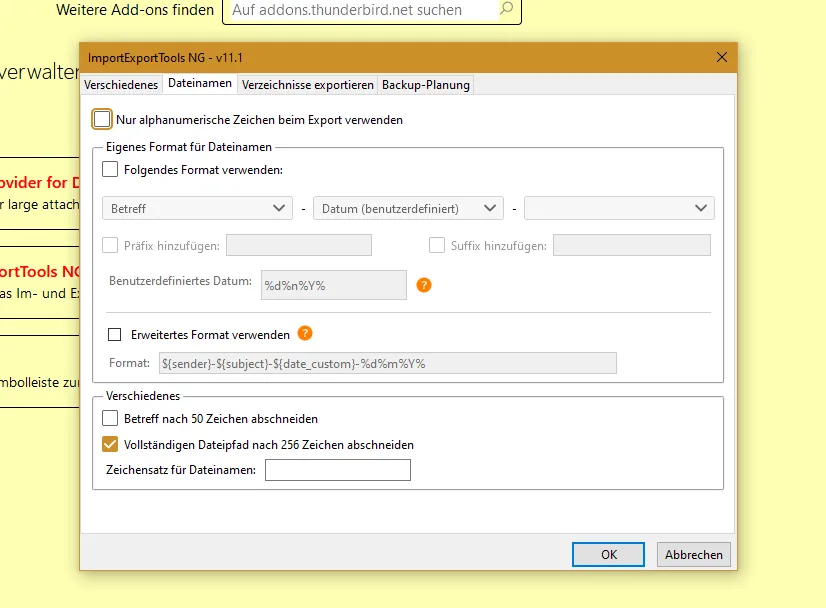Click the search magnifier icon on addons.thunderbird.net field
The height and width of the screenshot is (608, 826).
pyautogui.click(x=506, y=8)
